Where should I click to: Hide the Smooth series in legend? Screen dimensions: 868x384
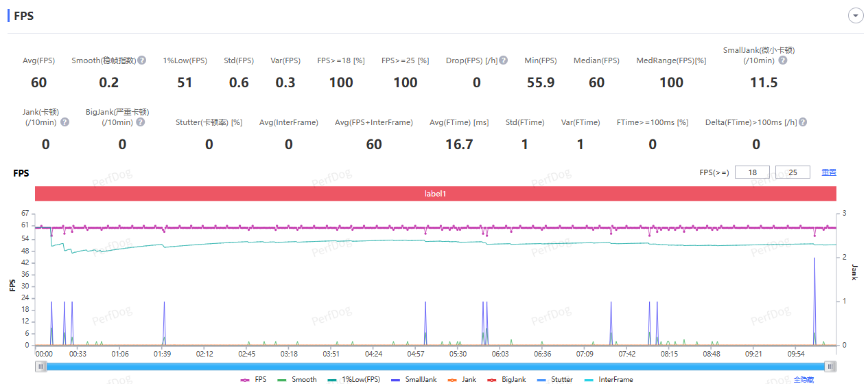tap(297, 379)
